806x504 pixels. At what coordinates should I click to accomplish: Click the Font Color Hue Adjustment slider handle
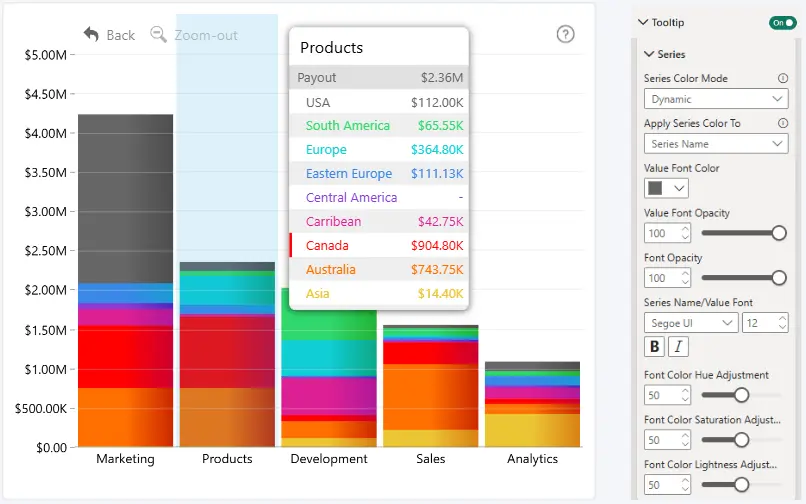[741, 395]
